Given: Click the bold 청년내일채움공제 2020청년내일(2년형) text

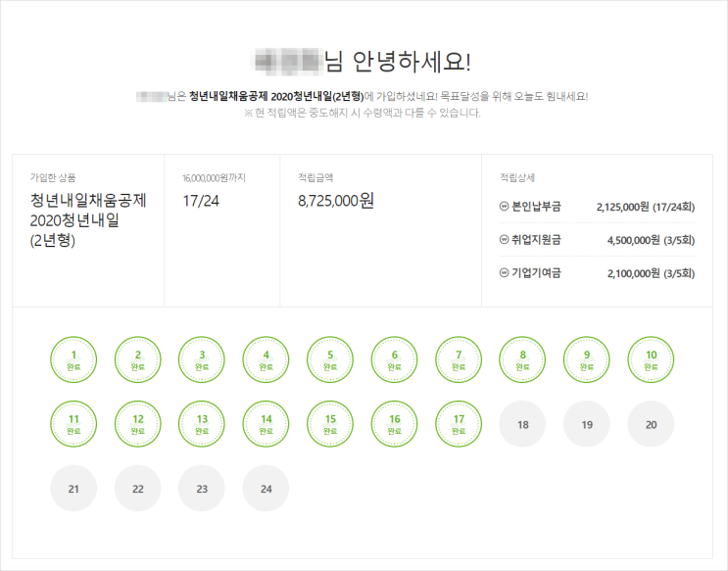Looking at the screenshot, I should point(276,97).
